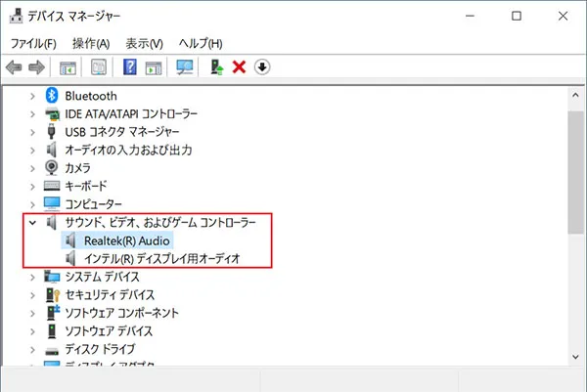Click the vertical scrollbar thumb
The width and height of the screenshot is (587, 392).
point(575,172)
